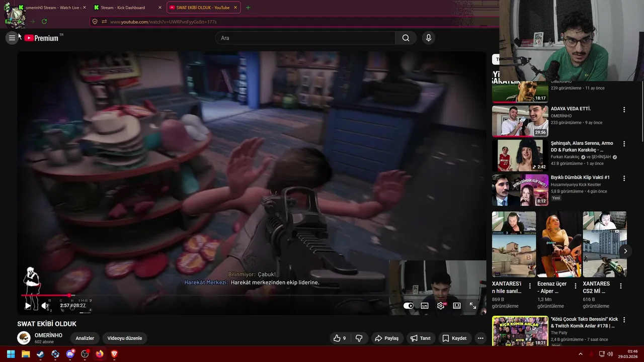The height and width of the screenshot is (362, 644).
Task: Save video with Kaydet button
Action: pos(454,338)
